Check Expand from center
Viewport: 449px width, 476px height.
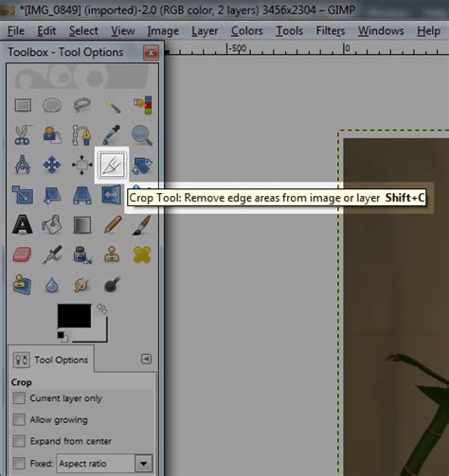click(x=19, y=441)
